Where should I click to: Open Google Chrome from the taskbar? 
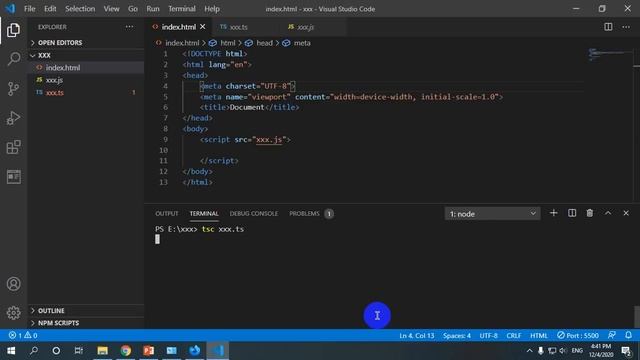[x=126, y=351]
